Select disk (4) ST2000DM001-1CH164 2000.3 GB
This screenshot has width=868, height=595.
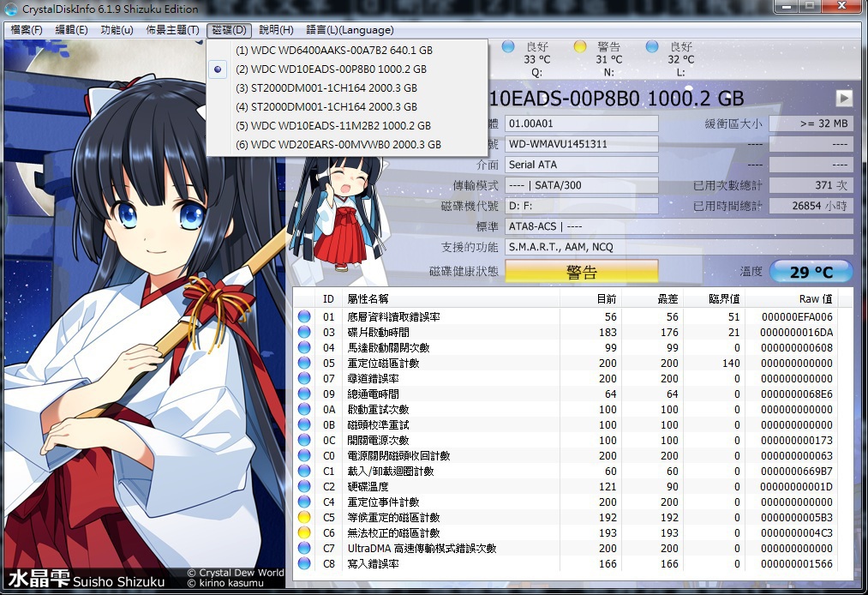tap(347, 107)
